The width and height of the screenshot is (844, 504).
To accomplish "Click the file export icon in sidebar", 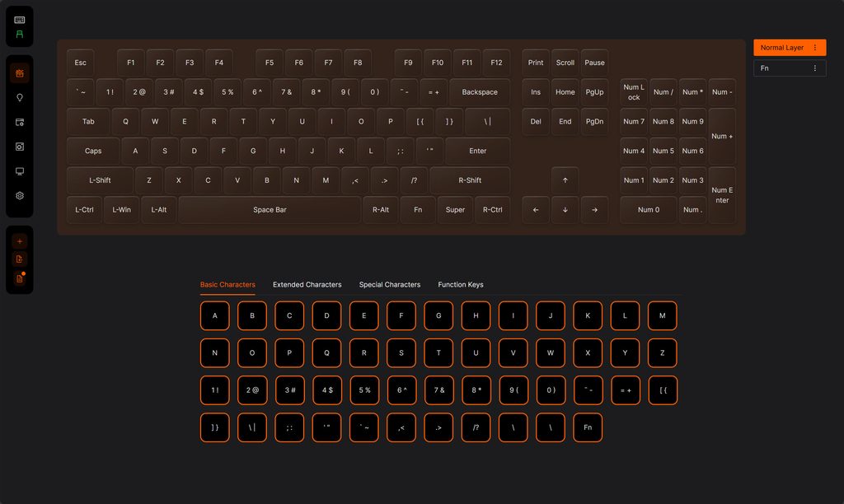I will [x=20, y=259].
